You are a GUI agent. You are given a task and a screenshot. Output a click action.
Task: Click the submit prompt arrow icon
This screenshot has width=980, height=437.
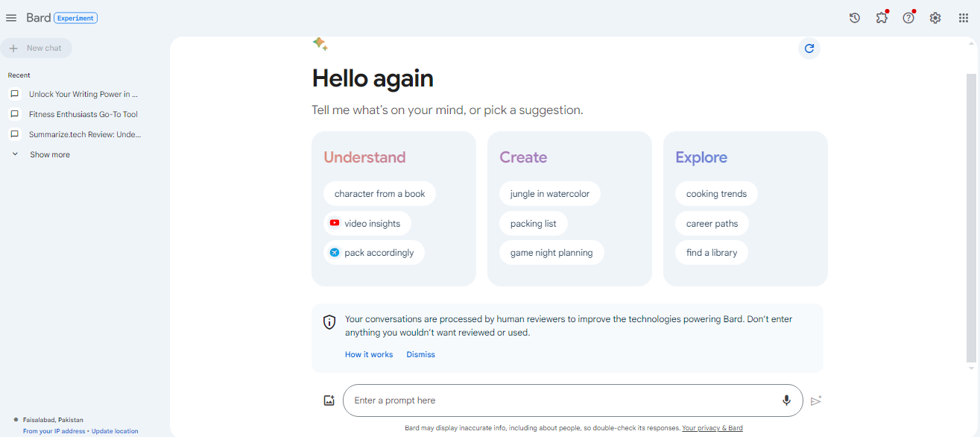(x=816, y=400)
